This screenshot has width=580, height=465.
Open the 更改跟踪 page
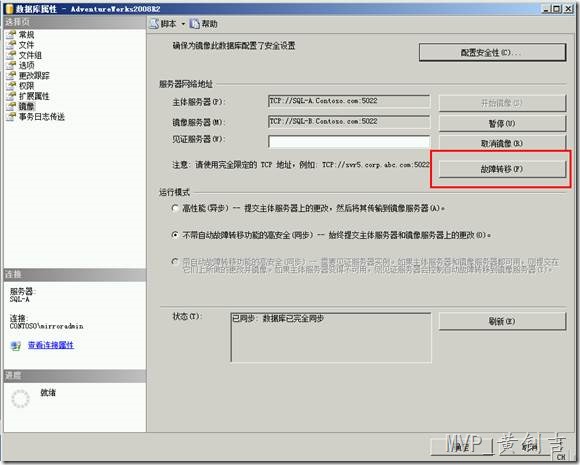click(34, 76)
